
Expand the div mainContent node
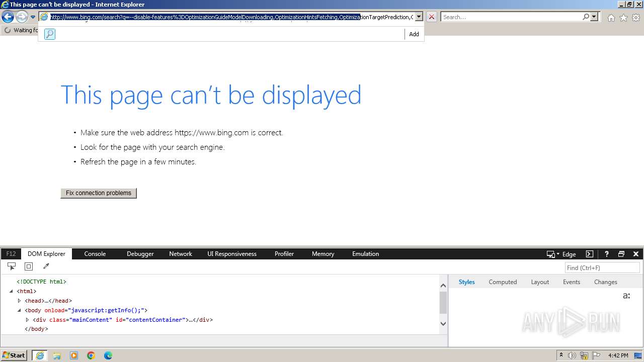pyautogui.click(x=27, y=320)
